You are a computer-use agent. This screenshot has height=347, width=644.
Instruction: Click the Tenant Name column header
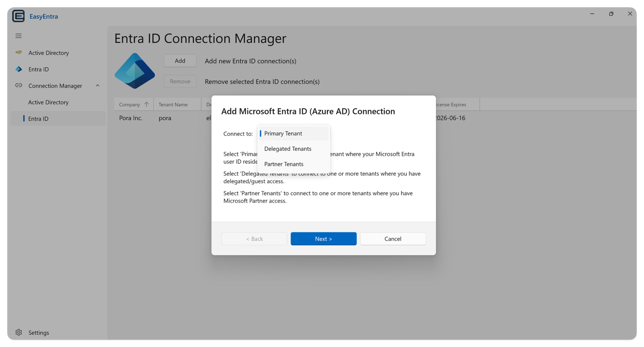coord(177,104)
